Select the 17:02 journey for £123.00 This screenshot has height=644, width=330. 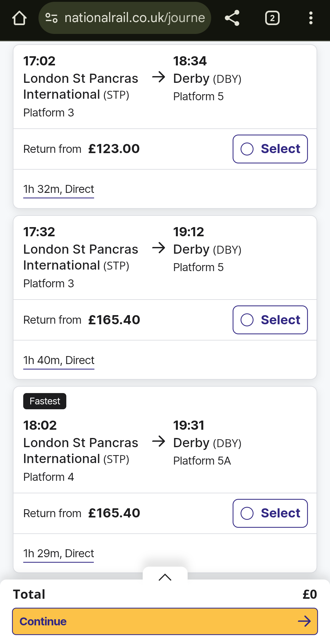270,149
